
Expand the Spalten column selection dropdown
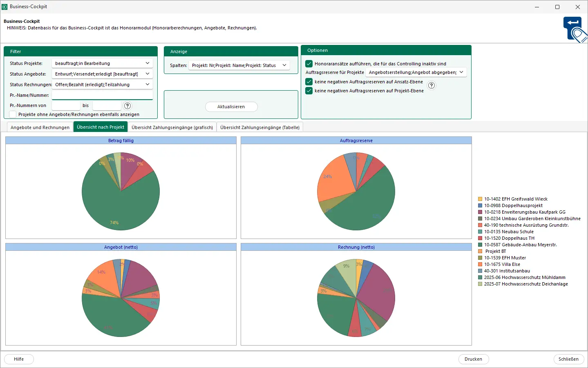click(x=284, y=65)
